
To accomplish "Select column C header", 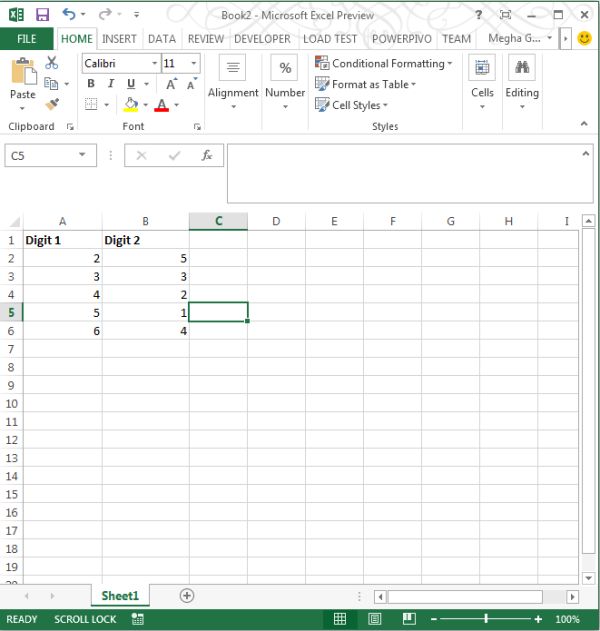I will [x=219, y=221].
